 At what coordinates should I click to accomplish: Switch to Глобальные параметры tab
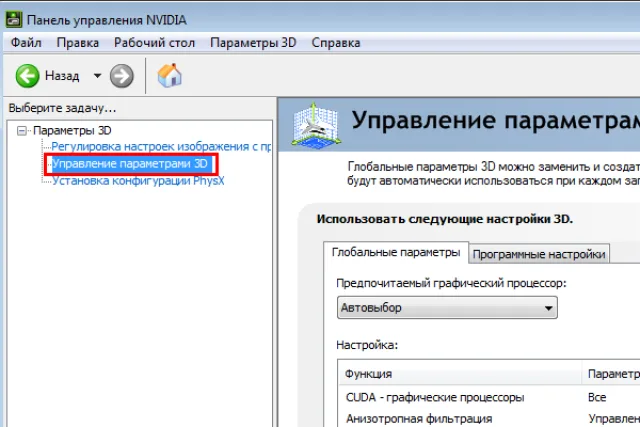click(396, 252)
